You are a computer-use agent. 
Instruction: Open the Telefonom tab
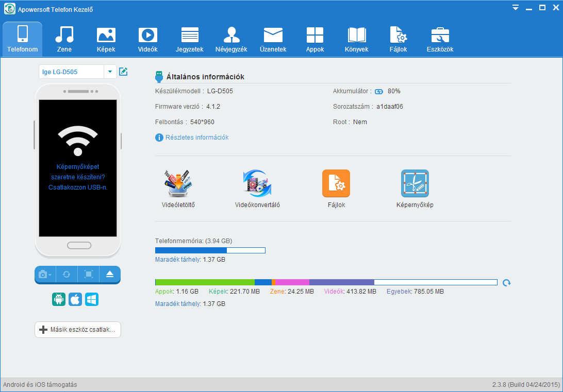point(22,39)
